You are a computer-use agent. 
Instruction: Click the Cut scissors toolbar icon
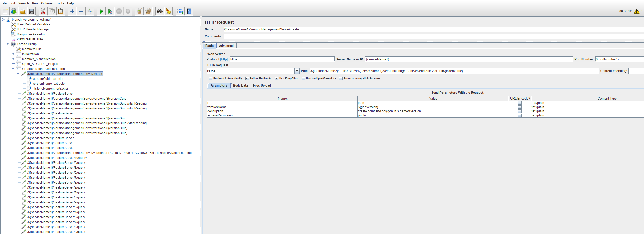(x=43, y=11)
